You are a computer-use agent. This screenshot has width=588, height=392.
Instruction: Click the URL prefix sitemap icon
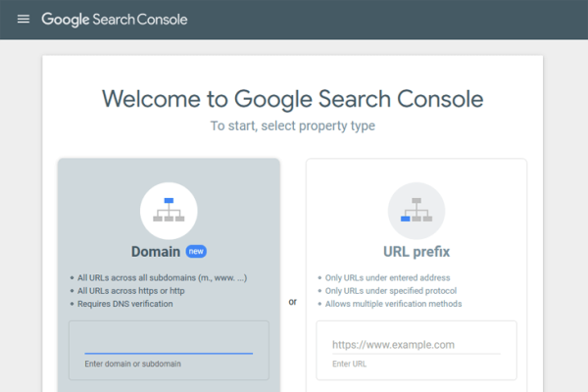pyautogui.click(x=416, y=211)
